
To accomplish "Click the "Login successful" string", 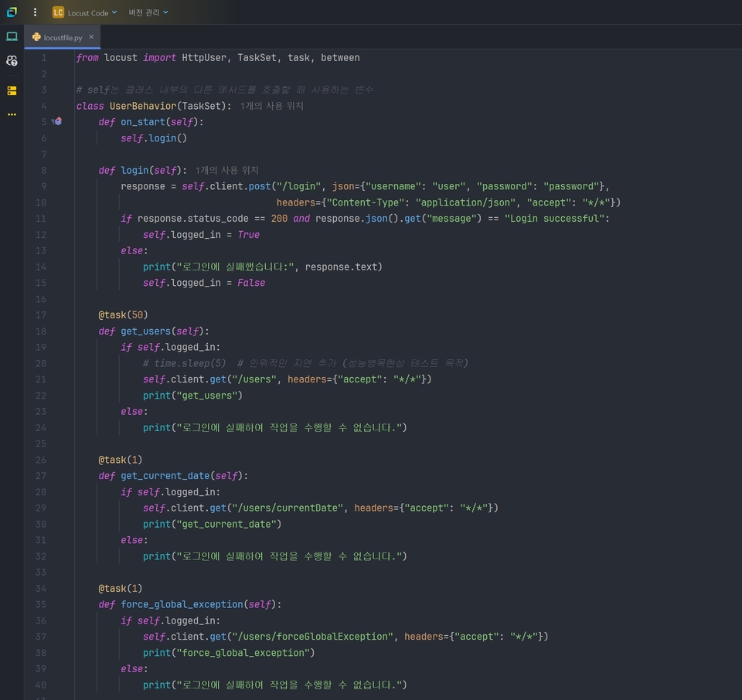I will coord(554,219).
